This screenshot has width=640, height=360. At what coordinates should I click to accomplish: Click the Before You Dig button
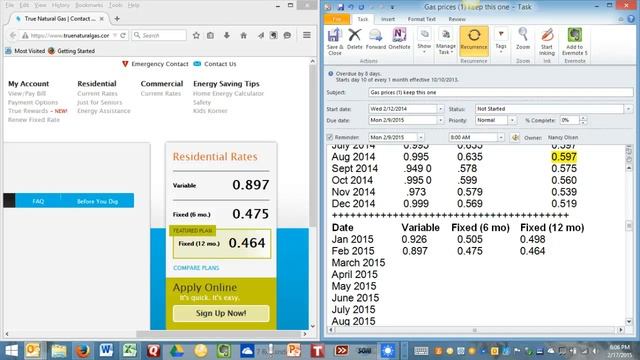click(x=97, y=201)
